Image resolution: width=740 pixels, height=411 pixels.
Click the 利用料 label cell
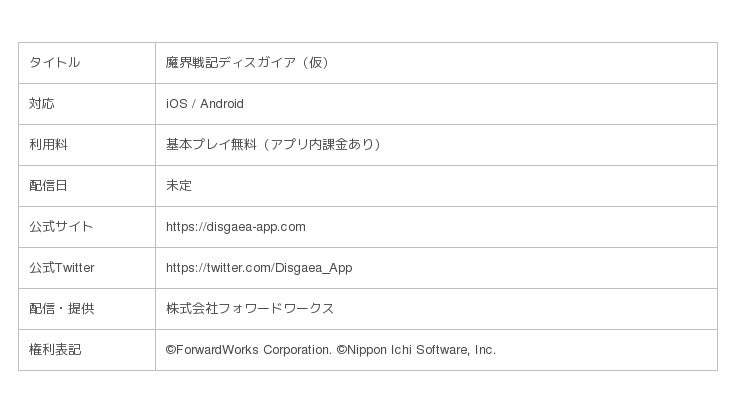click(x=48, y=145)
